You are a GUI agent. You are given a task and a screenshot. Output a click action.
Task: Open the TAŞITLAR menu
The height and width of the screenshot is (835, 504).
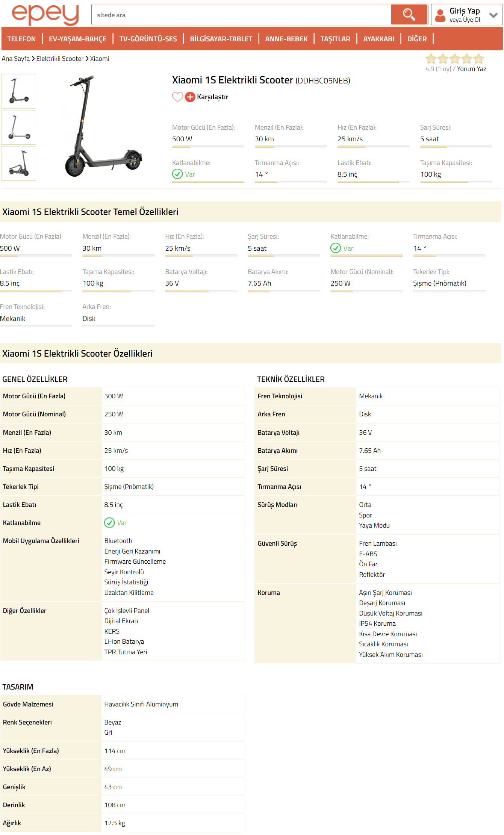point(335,39)
